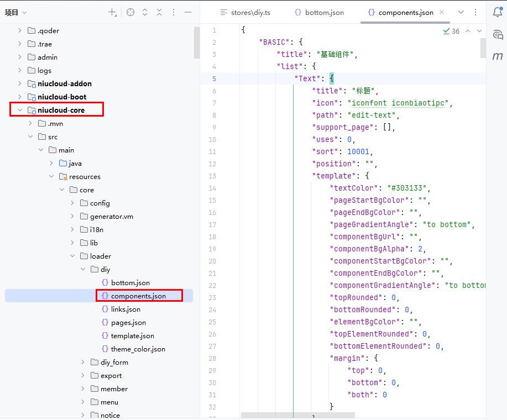
Task: Select theme_color.json file
Action: 138,349
